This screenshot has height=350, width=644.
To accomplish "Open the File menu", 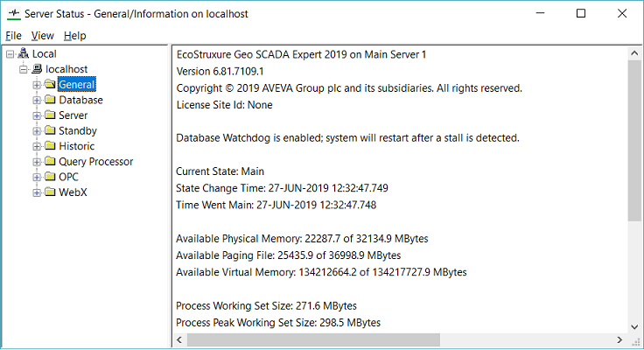I will point(13,36).
